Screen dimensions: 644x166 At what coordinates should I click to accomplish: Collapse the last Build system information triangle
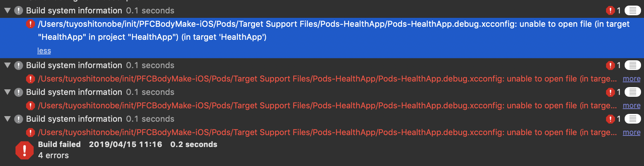(7, 119)
